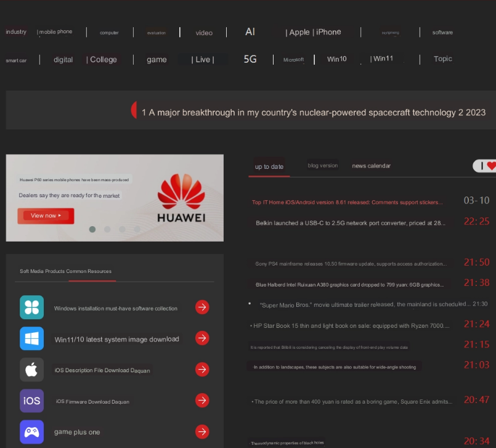Viewport: 496px width, 448px height.
Task: Open the Apple logo description file icon
Action: [31, 370]
